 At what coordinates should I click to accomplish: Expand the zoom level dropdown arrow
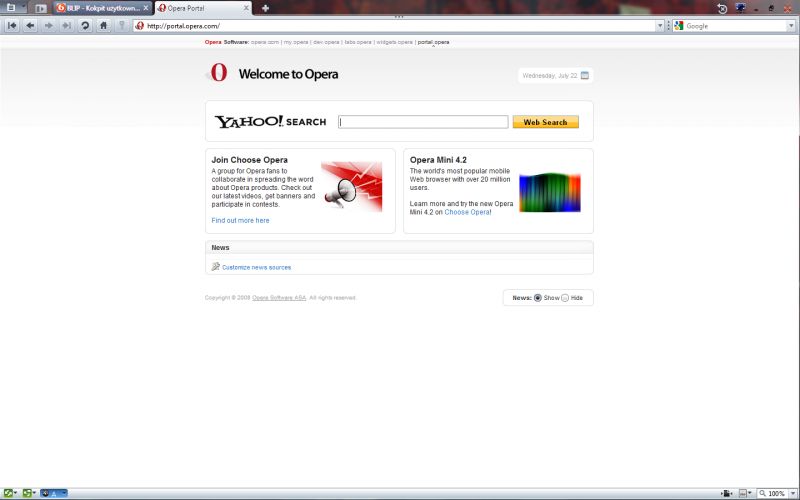pos(793,493)
